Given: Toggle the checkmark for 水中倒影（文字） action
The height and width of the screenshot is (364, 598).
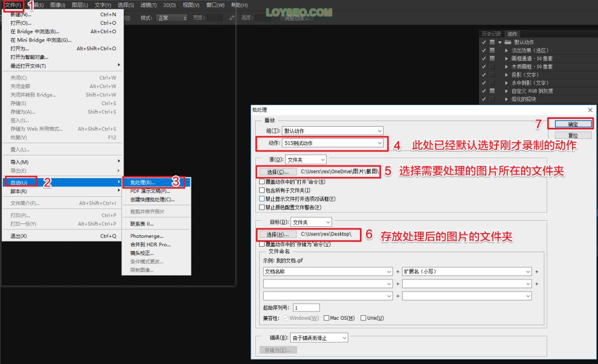Looking at the screenshot, I should point(484,82).
